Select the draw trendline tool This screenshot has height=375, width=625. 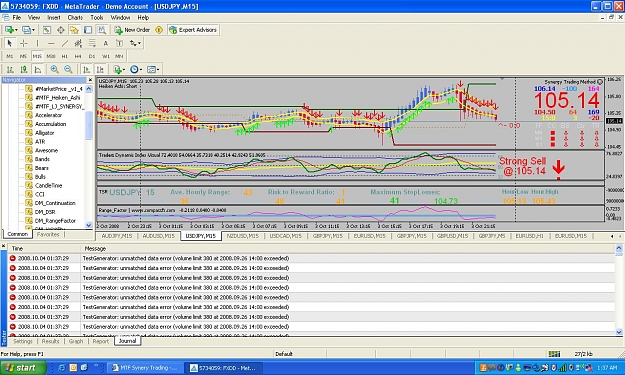tap(65, 43)
